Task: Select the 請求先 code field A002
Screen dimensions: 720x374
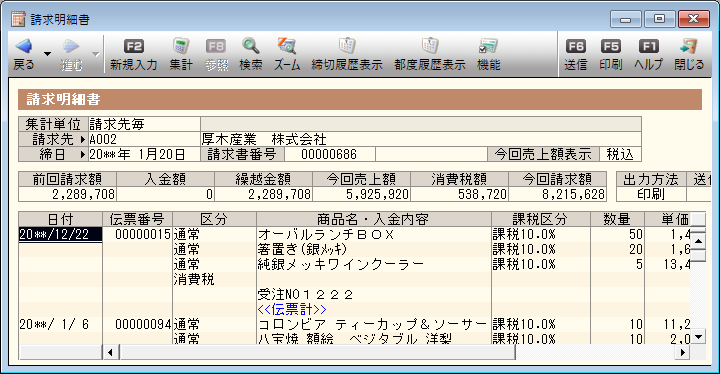Action: [144, 139]
